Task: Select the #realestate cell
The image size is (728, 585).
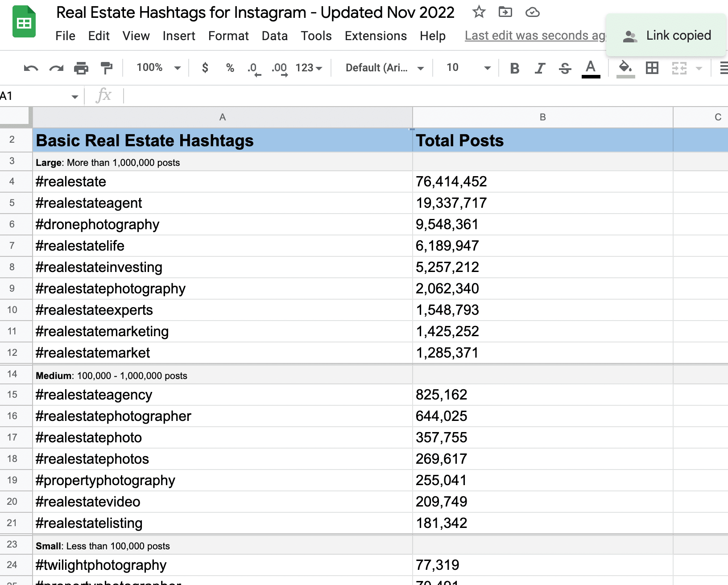Action: click(223, 181)
